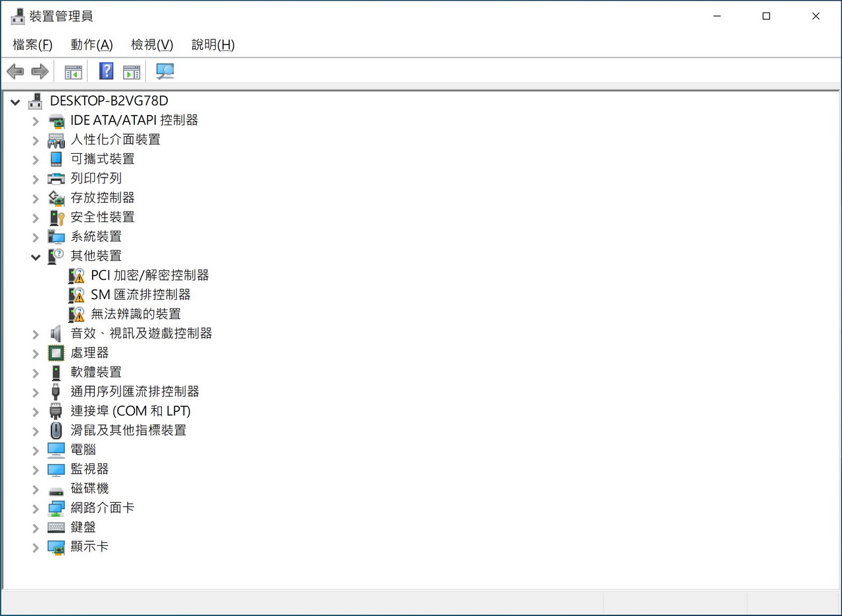Select the 連接埠 (COM 和 LPT) item
This screenshot has width=842, height=616.
130,411
